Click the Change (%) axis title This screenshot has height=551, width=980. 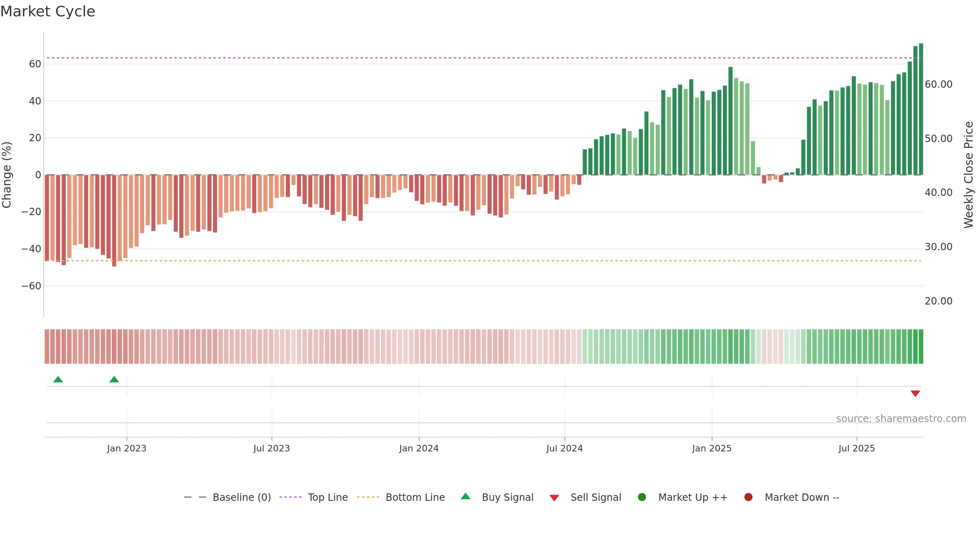click(x=7, y=175)
